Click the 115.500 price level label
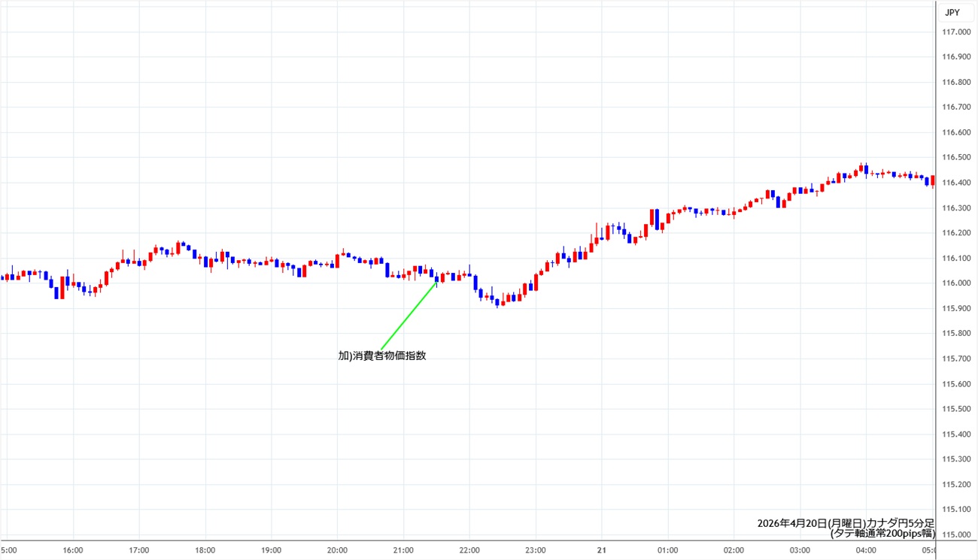The height and width of the screenshot is (560, 978). [x=955, y=409]
